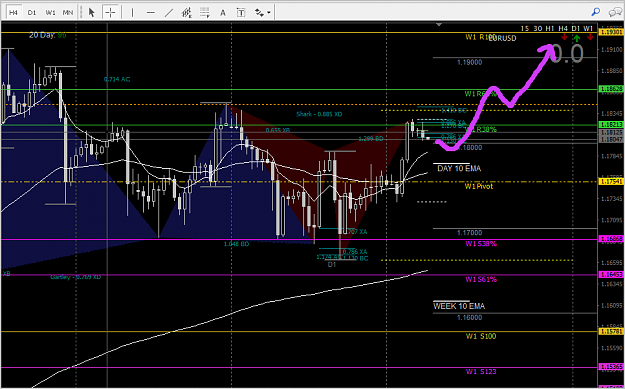Screen dimensions: 625x389
Task: Choose the text label 'T' tool
Action: pyautogui.click(x=241, y=13)
